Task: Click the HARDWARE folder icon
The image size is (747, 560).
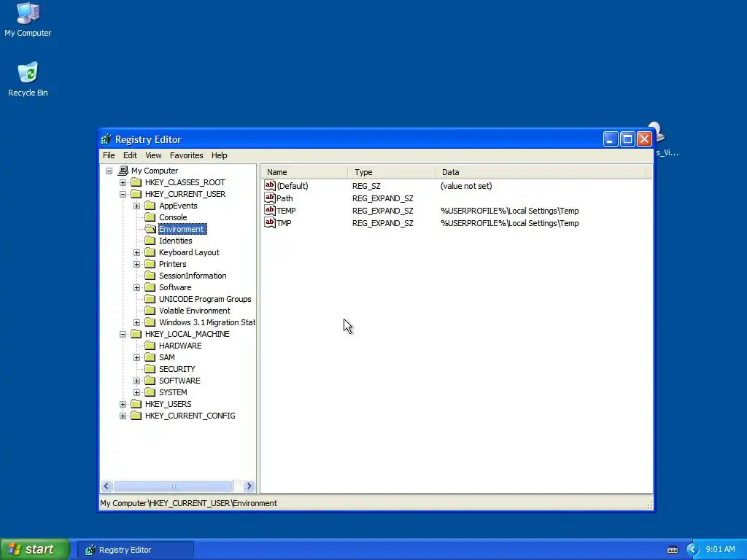Action: coord(150,345)
